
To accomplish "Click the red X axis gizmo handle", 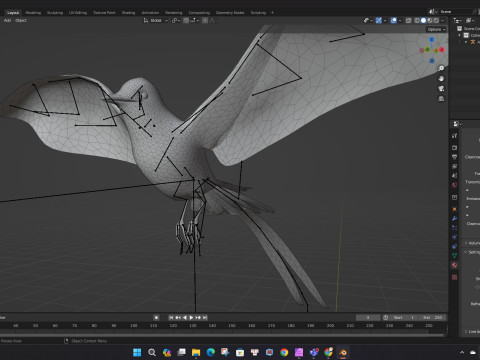I will (442, 50).
